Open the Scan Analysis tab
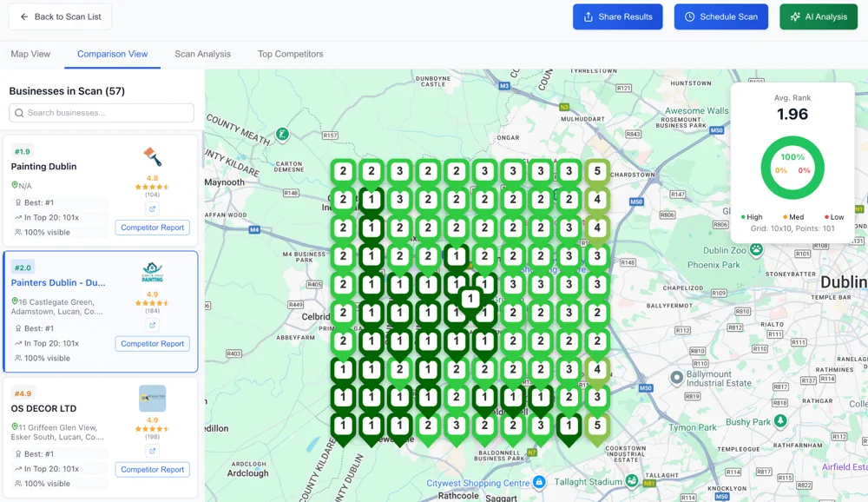Image resolution: width=868 pixels, height=502 pixels. tap(202, 54)
